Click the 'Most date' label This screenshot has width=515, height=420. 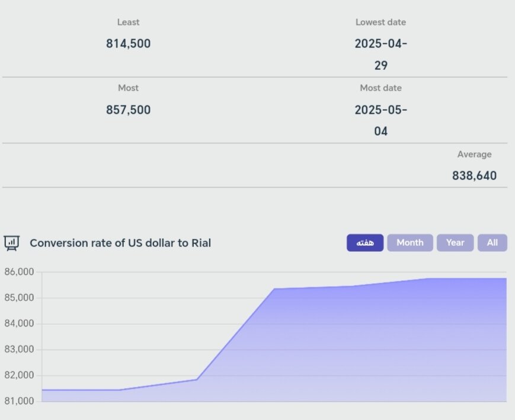[380, 88]
